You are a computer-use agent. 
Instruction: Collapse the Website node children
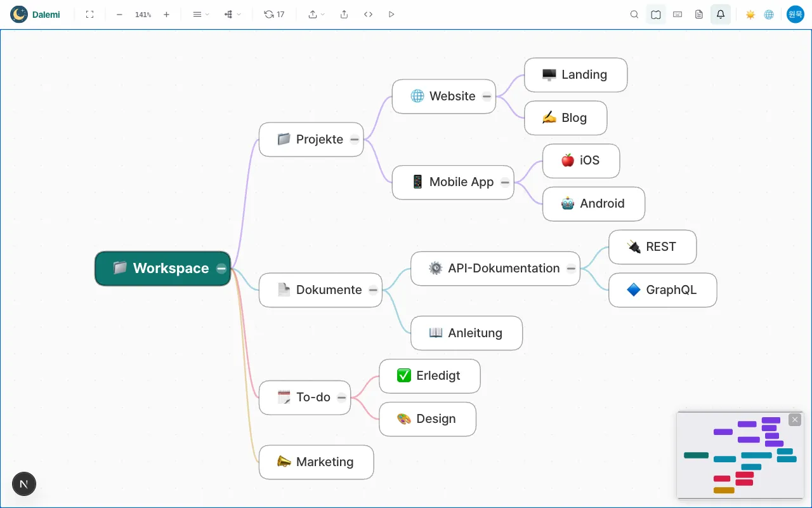[487, 97]
